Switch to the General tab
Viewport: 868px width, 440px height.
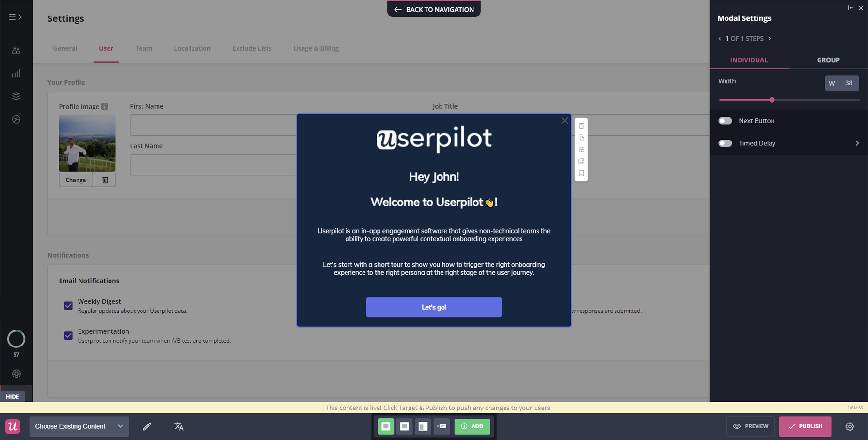click(65, 48)
